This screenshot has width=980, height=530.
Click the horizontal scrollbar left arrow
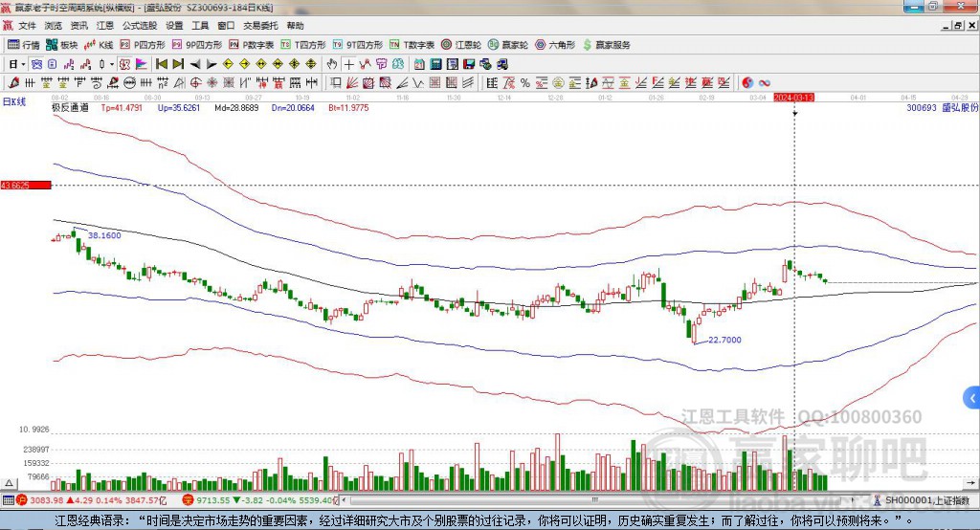pyautogui.click(x=345, y=500)
